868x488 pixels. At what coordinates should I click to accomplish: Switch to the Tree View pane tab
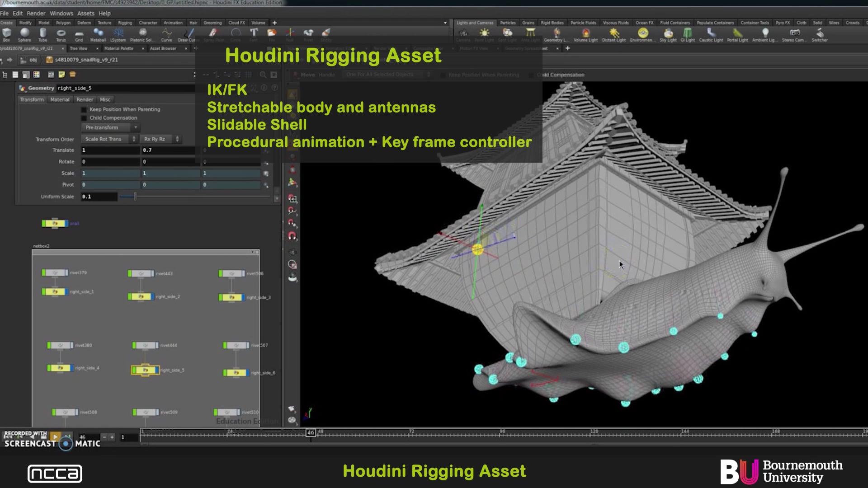pyautogui.click(x=79, y=48)
